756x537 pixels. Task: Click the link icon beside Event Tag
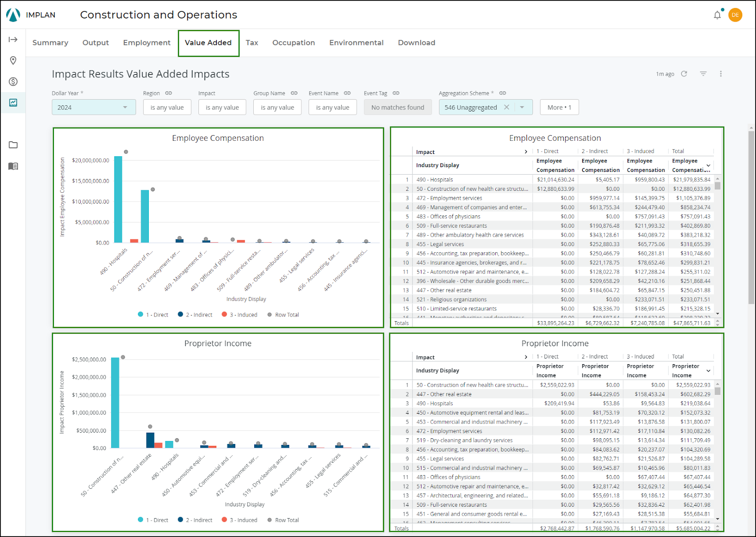coord(396,93)
